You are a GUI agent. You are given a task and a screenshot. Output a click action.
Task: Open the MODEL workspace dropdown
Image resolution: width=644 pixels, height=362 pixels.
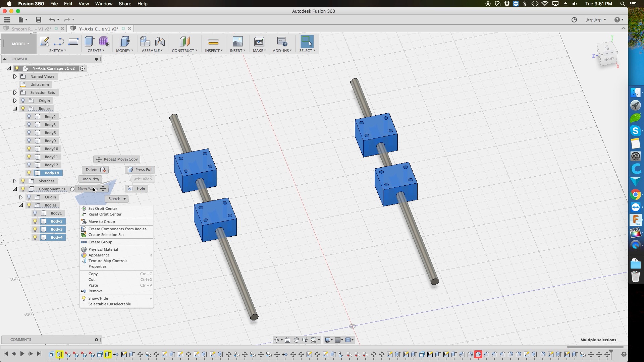pyautogui.click(x=20, y=44)
